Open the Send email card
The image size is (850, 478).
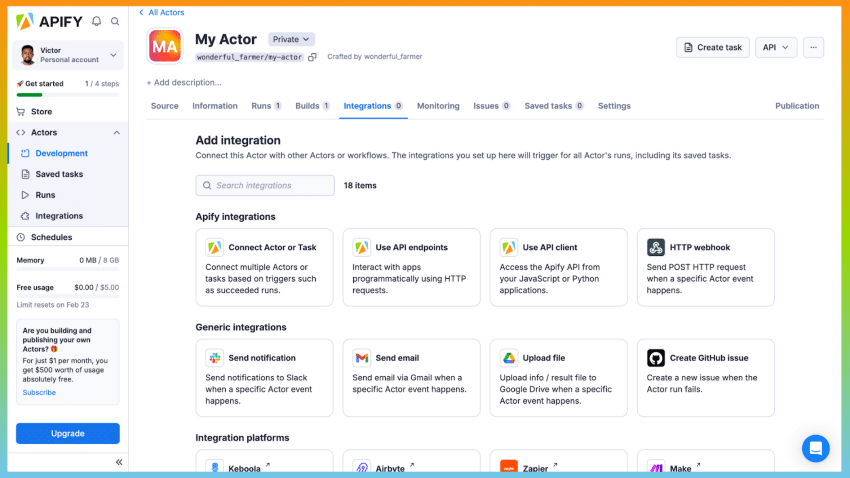tap(411, 378)
